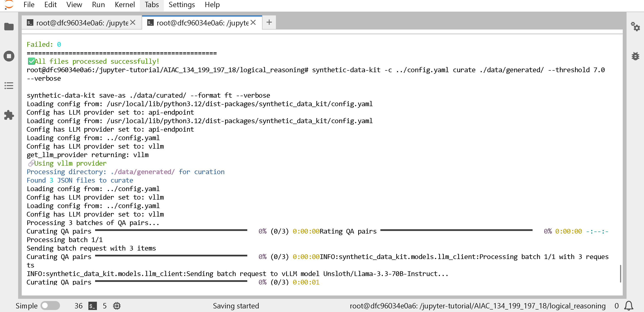
Task: Close the active second terminal tab
Action: point(253,23)
